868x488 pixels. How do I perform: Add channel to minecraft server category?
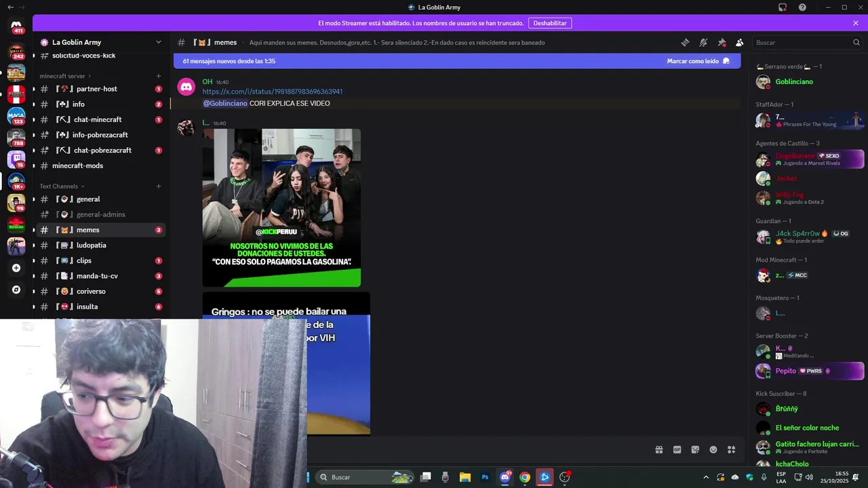pyautogui.click(x=159, y=76)
